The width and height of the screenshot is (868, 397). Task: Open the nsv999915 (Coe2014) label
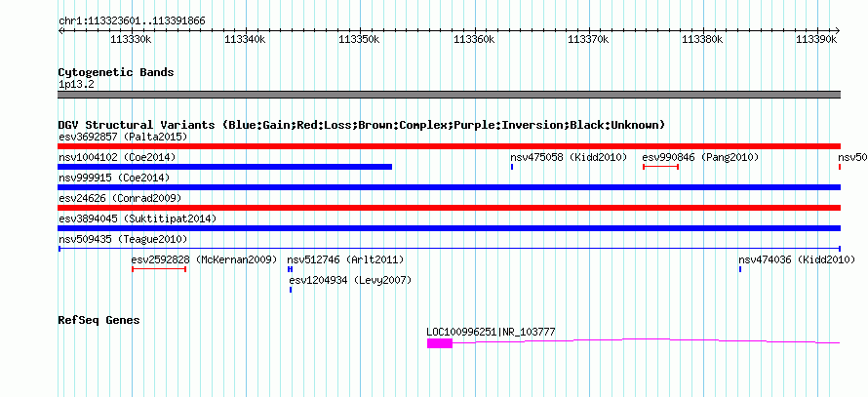coord(114,178)
